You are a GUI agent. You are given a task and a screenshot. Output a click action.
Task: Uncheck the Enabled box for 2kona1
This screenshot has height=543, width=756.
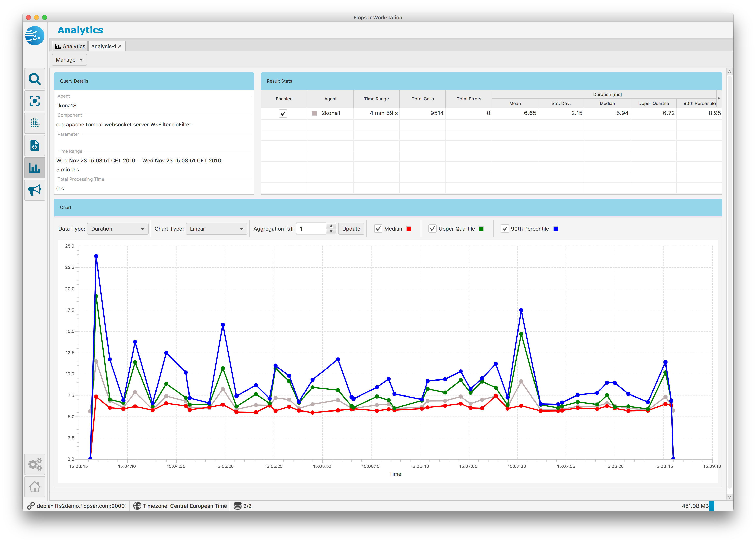tap(283, 113)
